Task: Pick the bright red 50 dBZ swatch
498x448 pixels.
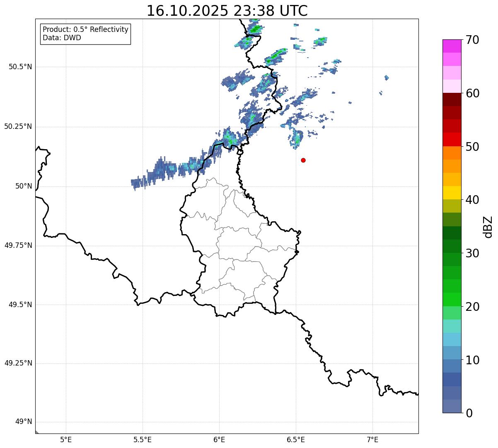Action: [452, 140]
